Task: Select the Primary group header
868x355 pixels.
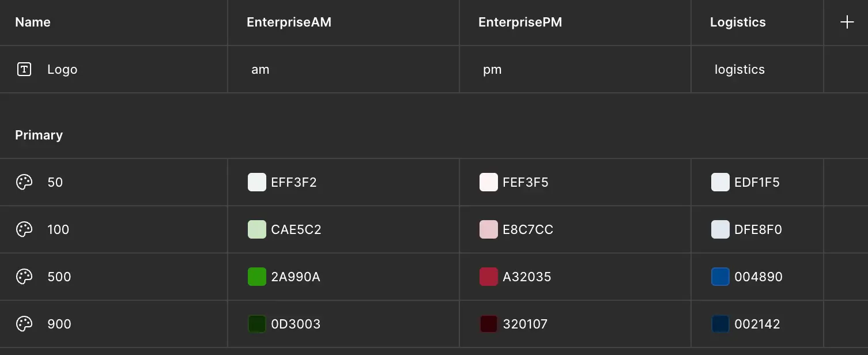Action: (39, 135)
